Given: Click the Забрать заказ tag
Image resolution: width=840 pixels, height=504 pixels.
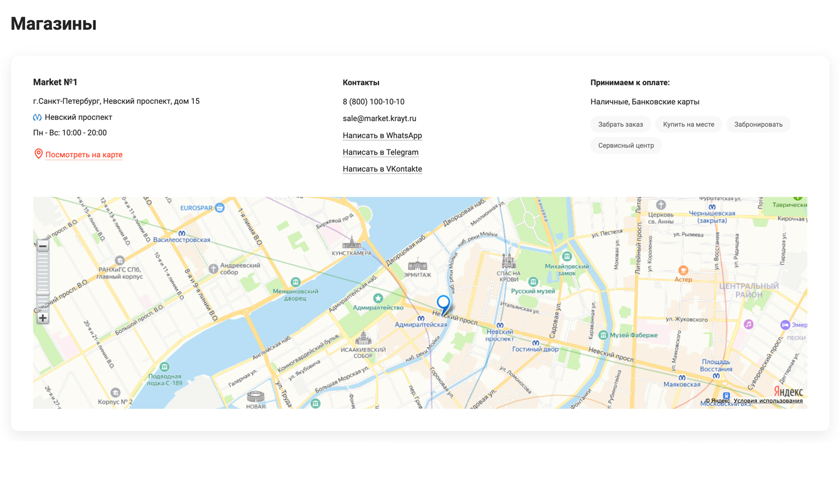Looking at the screenshot, I should click(620, 124).
